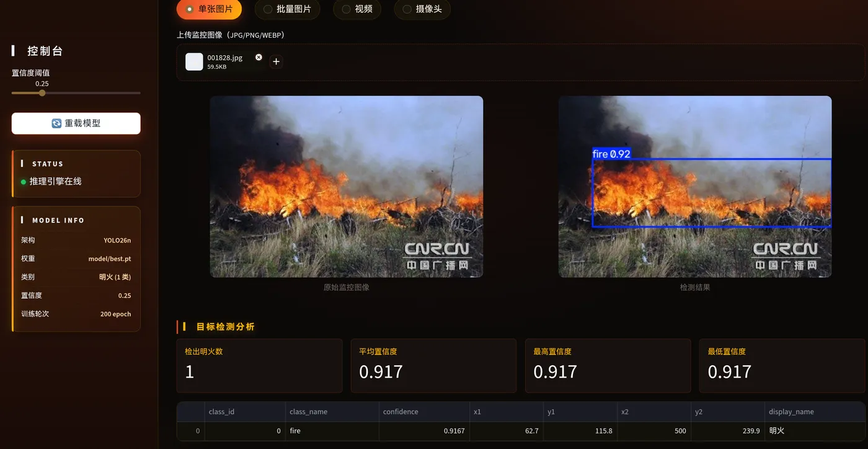Viewport: 868px width, 449px height.
Task: Click the 200 epoch training value
Action: click(x=116, y=314)
